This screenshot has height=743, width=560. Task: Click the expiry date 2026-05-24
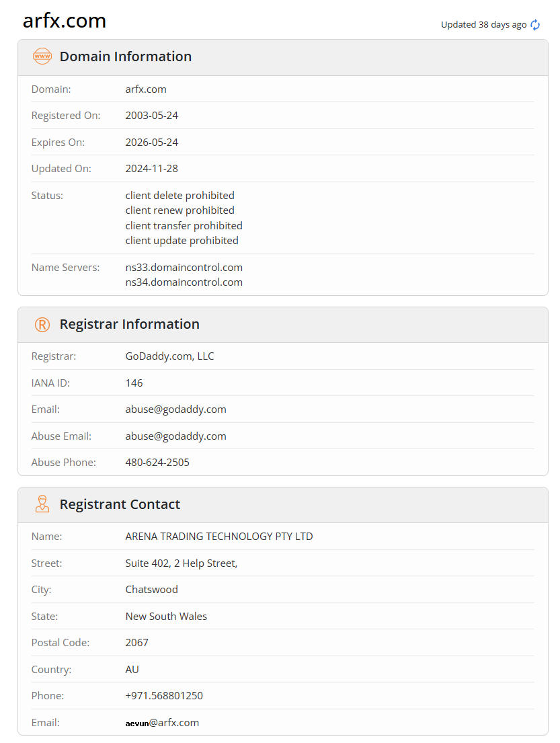coord(151,143)
